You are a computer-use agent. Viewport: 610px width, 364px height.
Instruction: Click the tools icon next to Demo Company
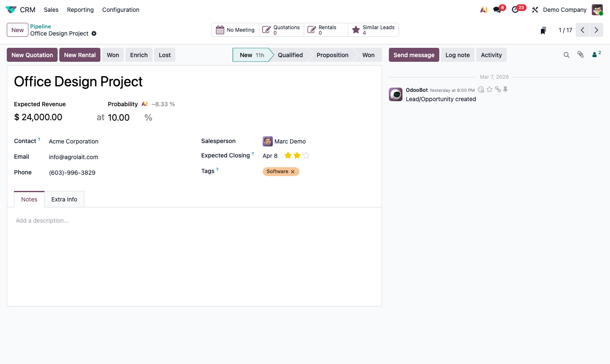(535, 9)
